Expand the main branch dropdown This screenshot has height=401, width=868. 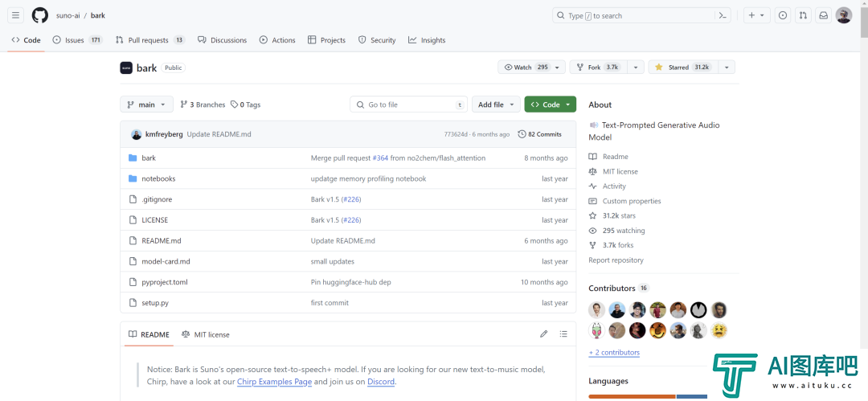[146, 104]
